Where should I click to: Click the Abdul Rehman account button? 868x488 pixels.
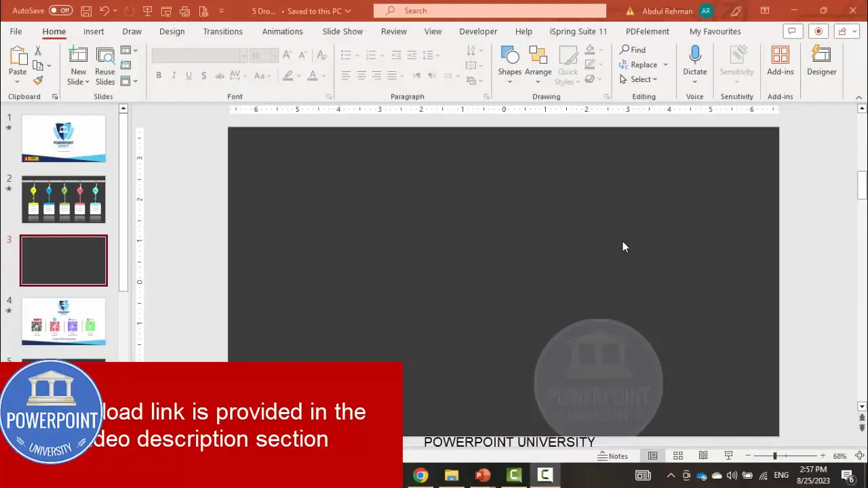(x=677, y=11)
